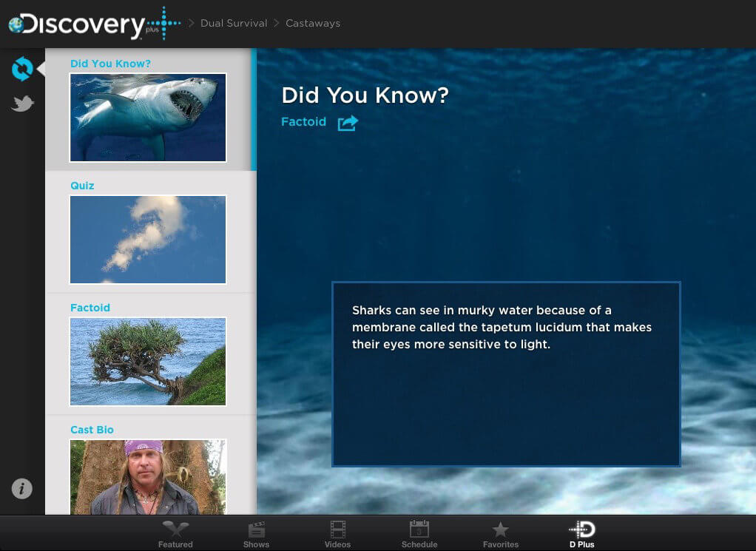Open the Twitter bird icon in sidebar

pyautogui.click(x=22, y=104)
